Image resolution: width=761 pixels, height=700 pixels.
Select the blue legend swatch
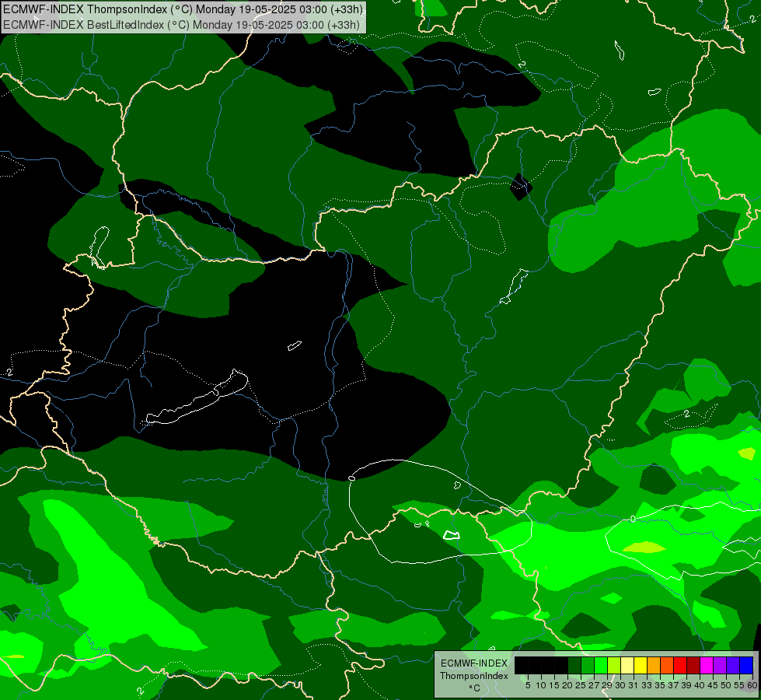tap(746, 665)
